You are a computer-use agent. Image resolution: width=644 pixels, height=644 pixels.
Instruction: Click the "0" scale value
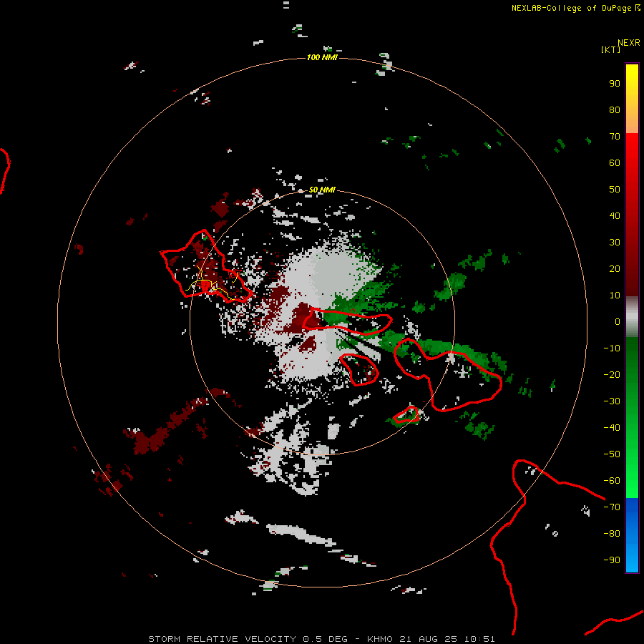pyautogui.click(x=618, y=322)
